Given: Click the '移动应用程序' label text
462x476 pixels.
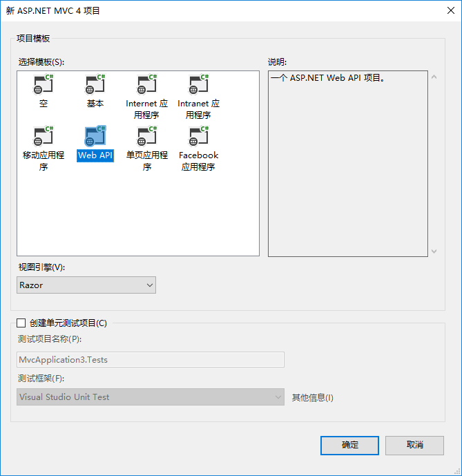Looking at the screenshot, I should 44,161.
